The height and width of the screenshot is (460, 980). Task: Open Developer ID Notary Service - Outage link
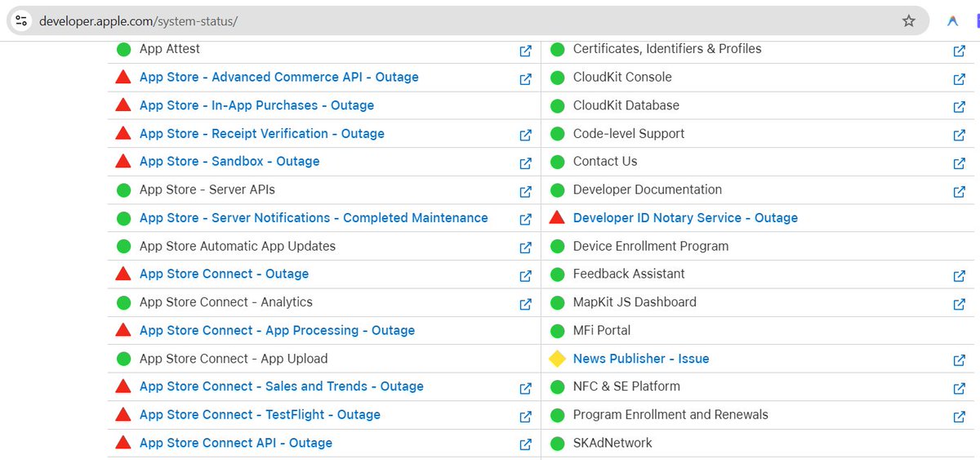(685, 218)
